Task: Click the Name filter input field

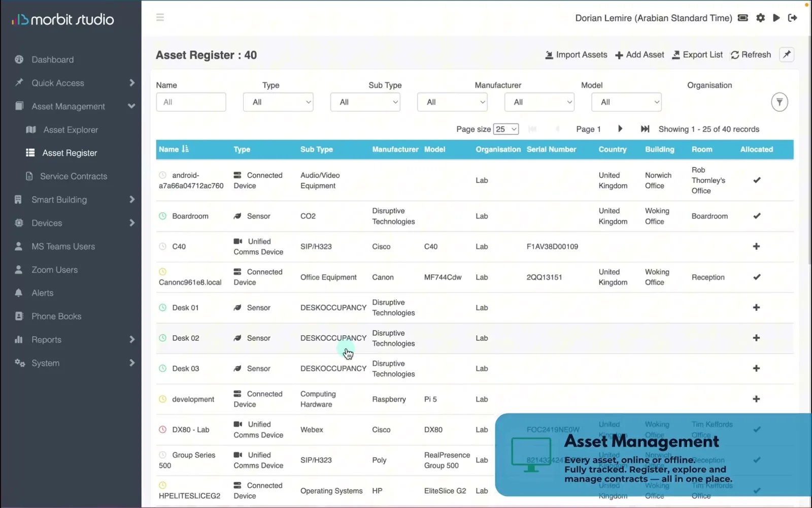Action: coord(191,102)
